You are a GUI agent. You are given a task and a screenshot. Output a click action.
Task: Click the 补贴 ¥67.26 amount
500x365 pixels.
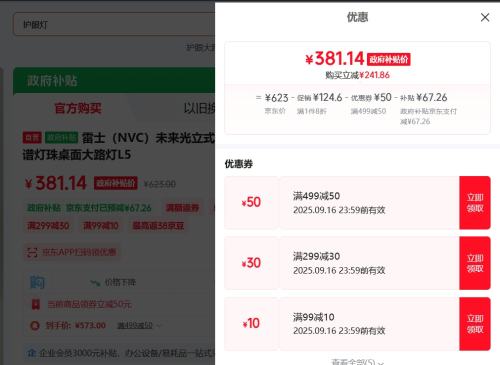click(423, 97)
